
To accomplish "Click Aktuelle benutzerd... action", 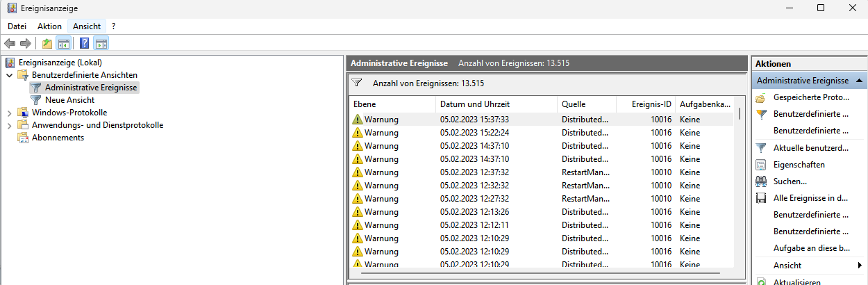I will tap(811, 148).
